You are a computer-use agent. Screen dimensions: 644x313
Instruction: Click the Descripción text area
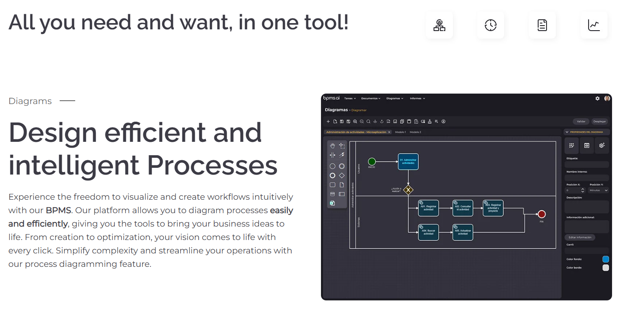587,207
